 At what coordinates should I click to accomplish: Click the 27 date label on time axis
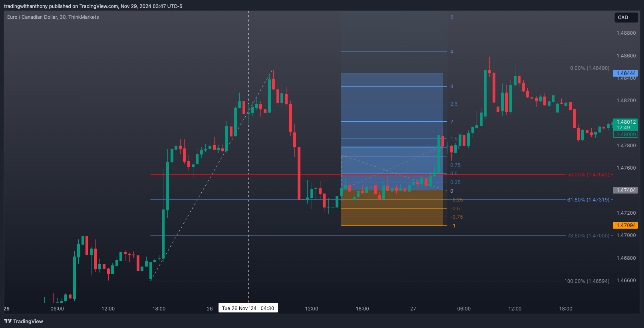click(413, 309)
